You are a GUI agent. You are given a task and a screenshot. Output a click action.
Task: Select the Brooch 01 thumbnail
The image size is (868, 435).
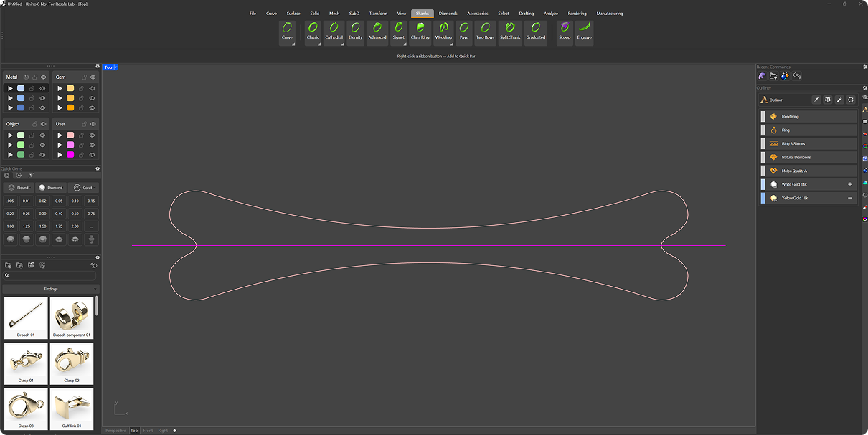26,318
